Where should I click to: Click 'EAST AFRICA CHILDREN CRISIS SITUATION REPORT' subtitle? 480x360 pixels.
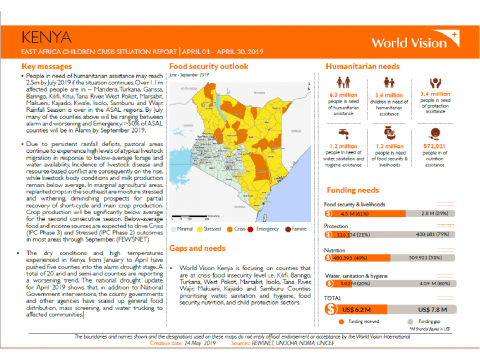(99, 52)
